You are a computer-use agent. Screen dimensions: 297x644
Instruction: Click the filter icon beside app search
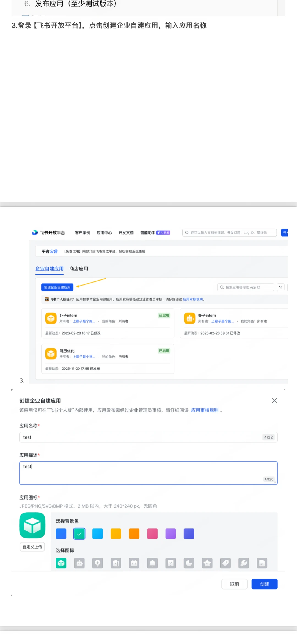tap(281, 287)
